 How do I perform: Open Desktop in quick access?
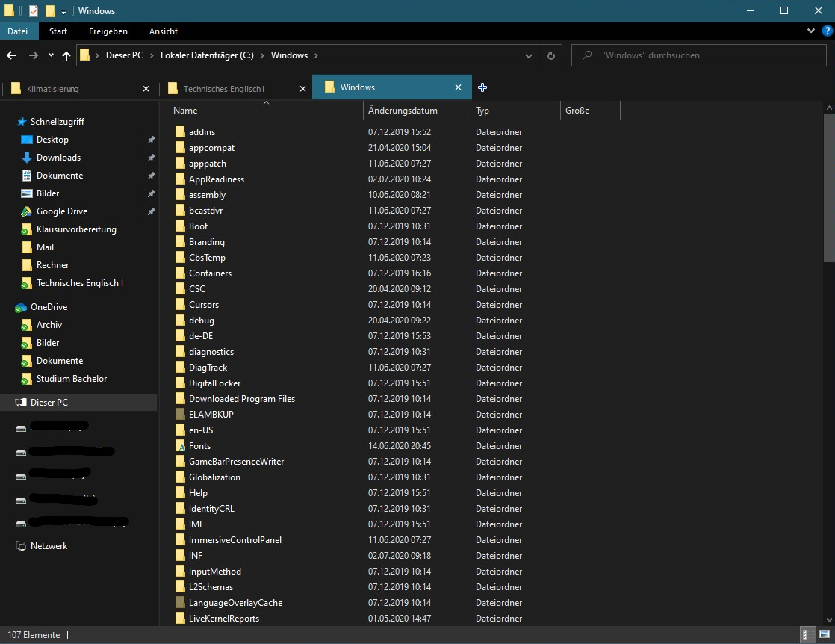(52, 140)
